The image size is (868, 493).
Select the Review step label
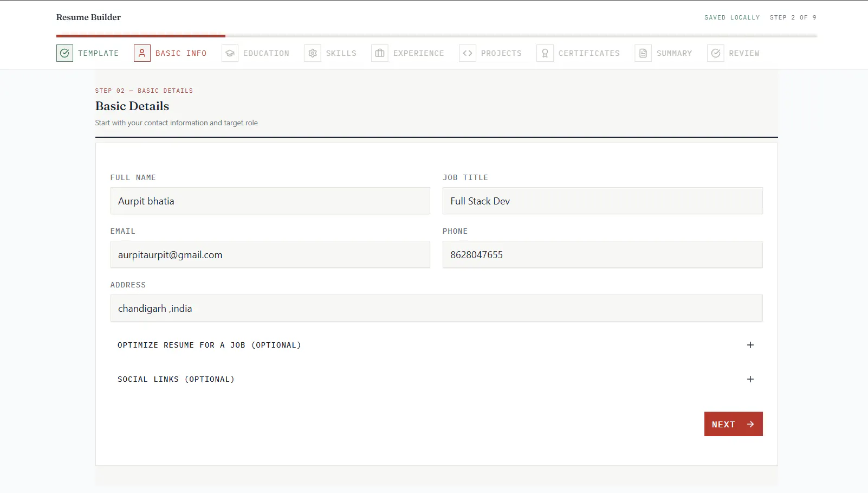(x=744, y=53)
